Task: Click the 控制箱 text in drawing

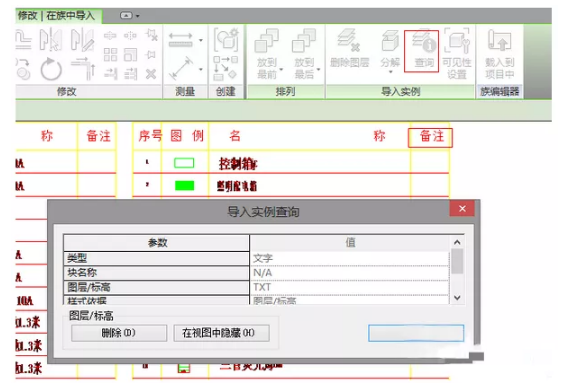Action: [238, 164]
